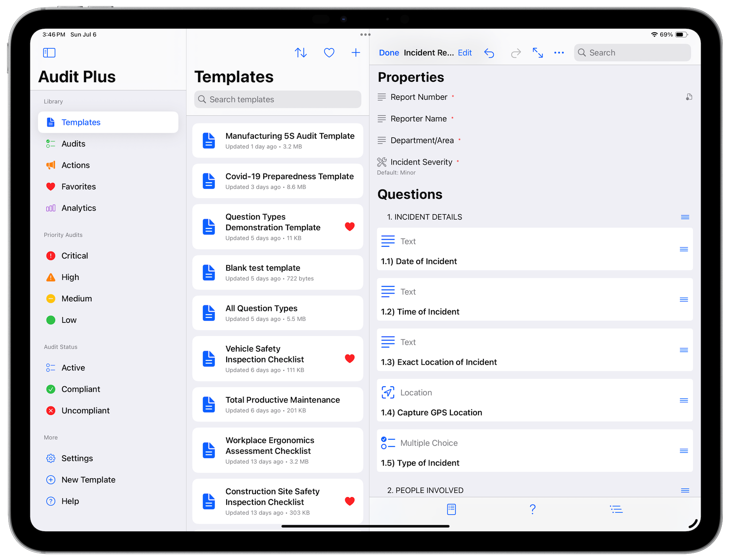Screen dimensions: 731x560
Task: Open the editor's more options ellipsis
Action: click(x=559, y=53)
